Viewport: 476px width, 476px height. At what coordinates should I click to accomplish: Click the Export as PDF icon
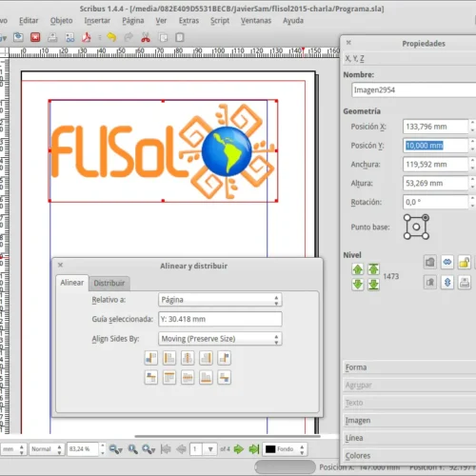[87, 37]
